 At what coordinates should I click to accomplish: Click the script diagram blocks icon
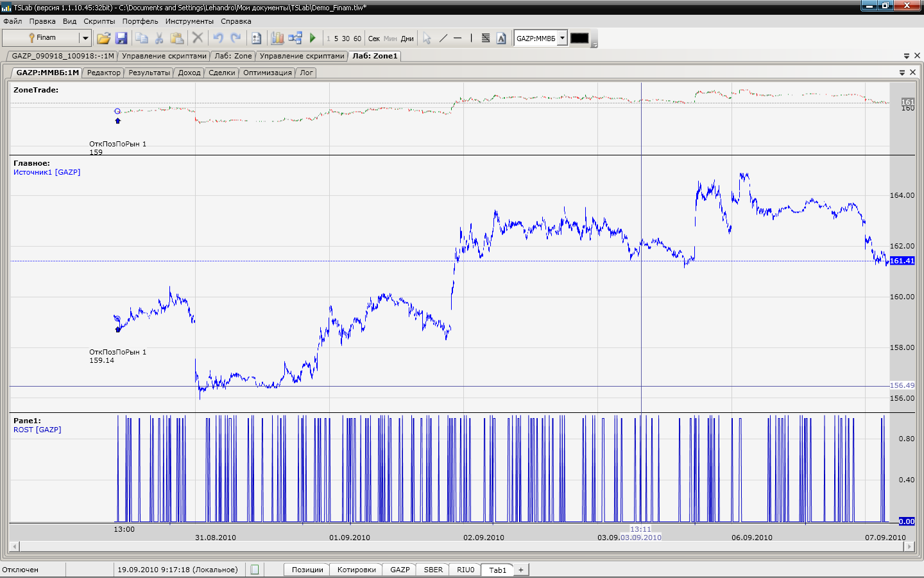click(x=295, y=39)
